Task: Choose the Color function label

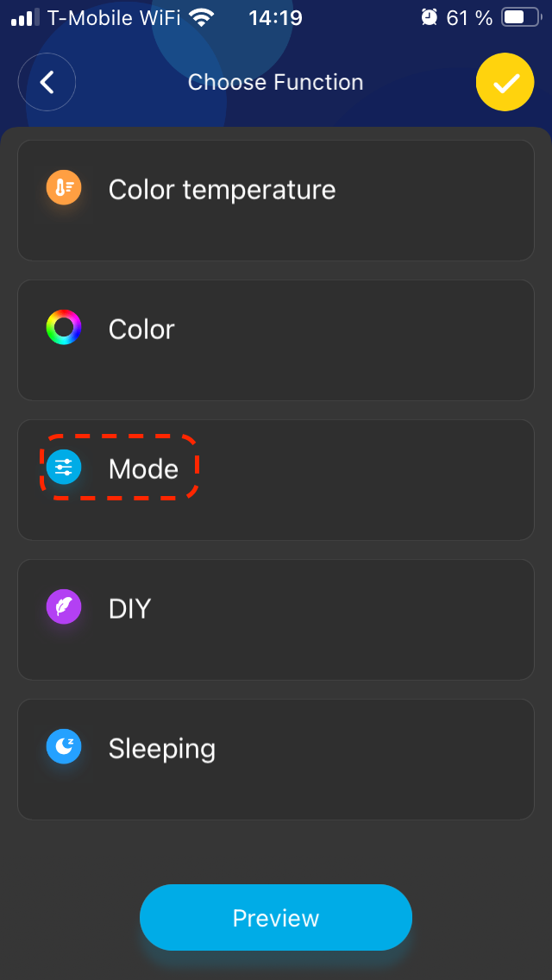Action: pyautogui.click(x=141, y=330)
